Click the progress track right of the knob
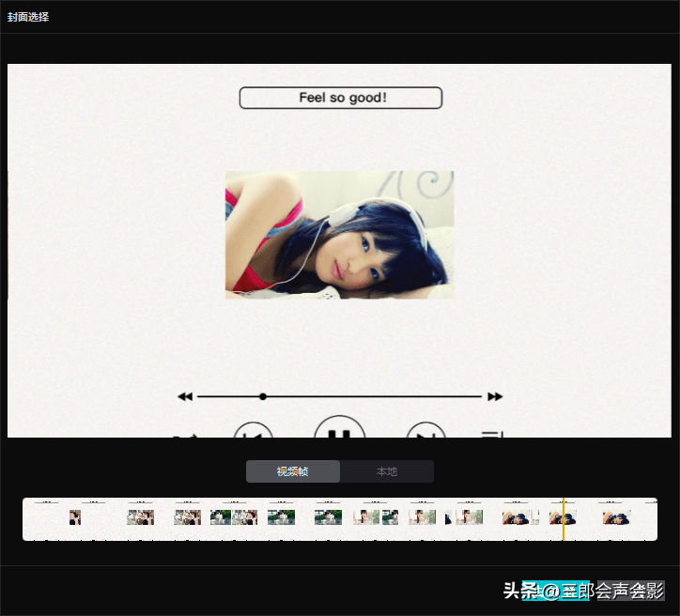Viewport: 680px width, 616px height. (x=376, y=397)
